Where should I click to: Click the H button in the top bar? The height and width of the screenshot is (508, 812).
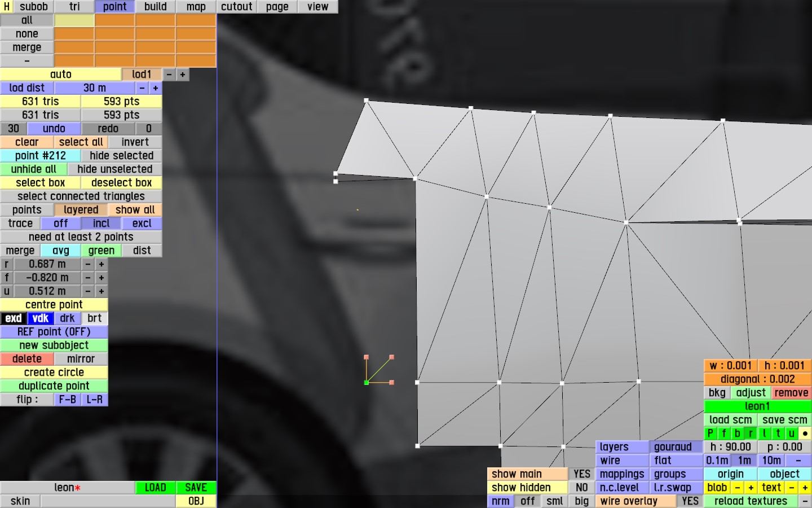(7, 7)
